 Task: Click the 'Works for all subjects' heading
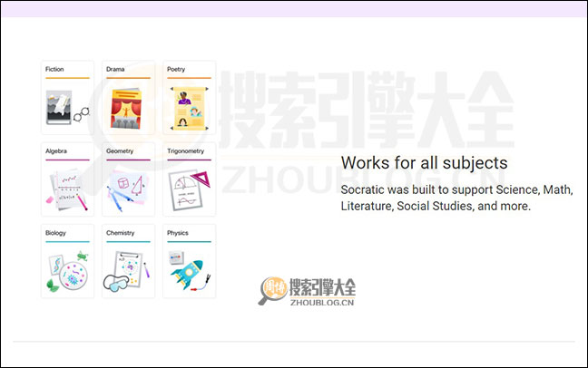424,163
